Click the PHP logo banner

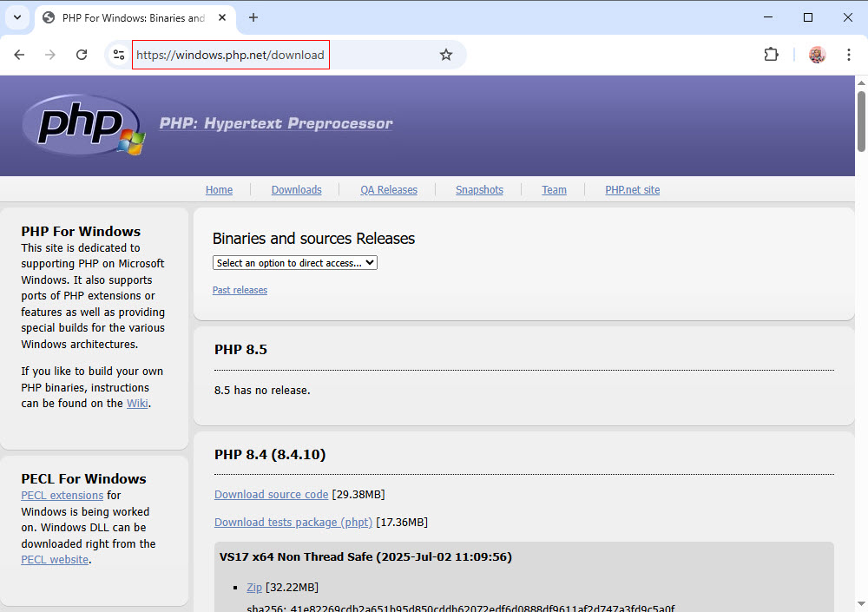(x=82, y=124)
